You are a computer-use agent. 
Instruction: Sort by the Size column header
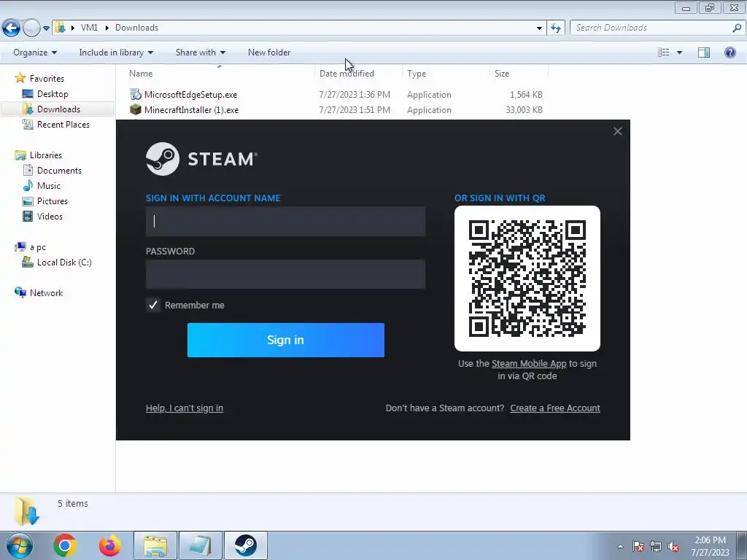click(519, 74)
